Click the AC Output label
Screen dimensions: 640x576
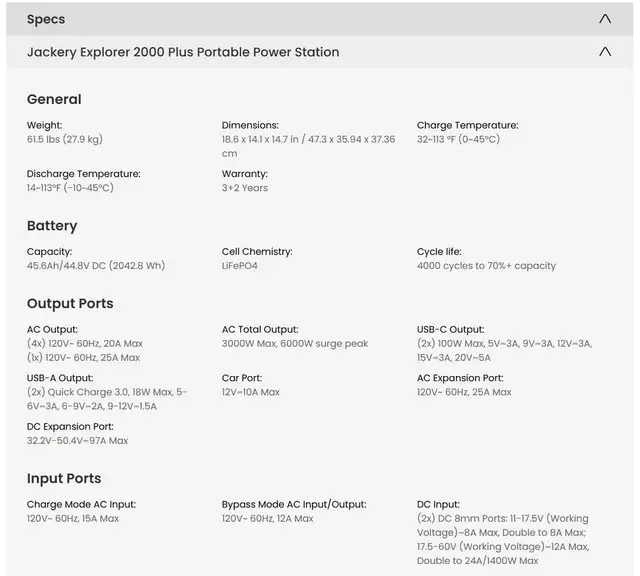click(52, 329)
